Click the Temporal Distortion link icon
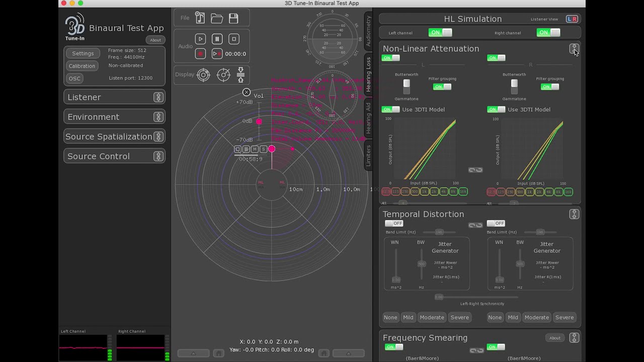This screenshot has height=362, width=644. [475, 225]
